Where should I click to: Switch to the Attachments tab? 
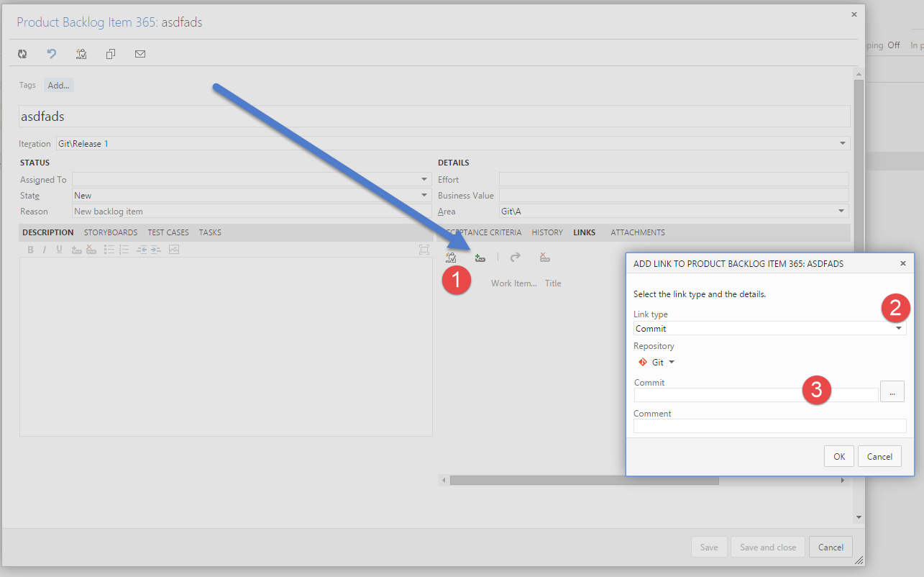pyautogui.click(x=637, y=232)
